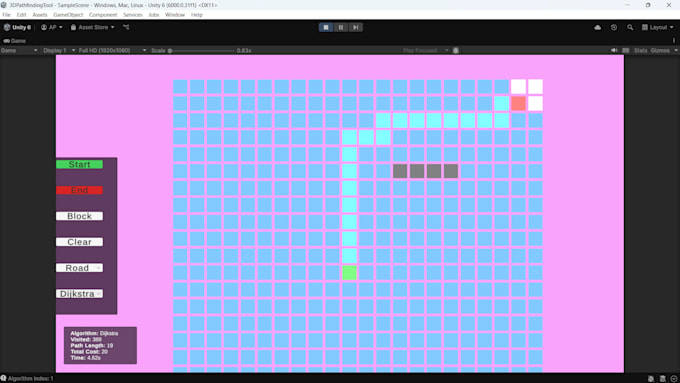This screenshot has height=383, width=680.
Task: Open the Edit menu
Action: click(x=21, y=15)
